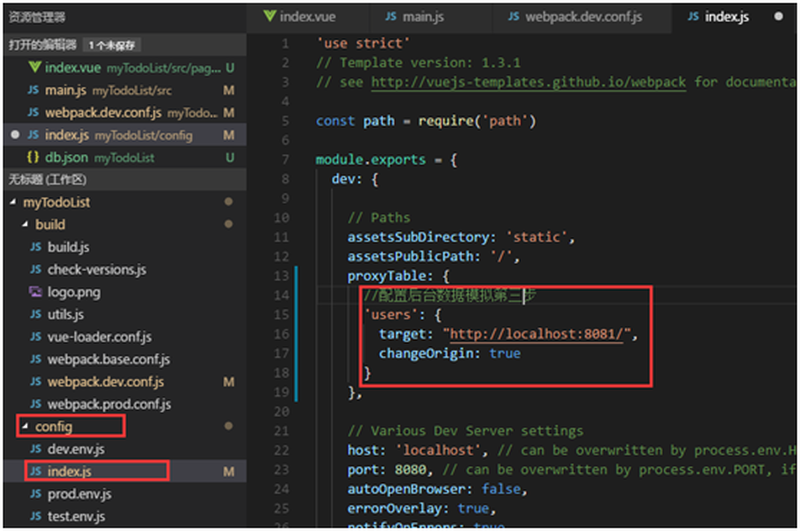Click JS icon beside dev.env.js
The image size is (800, 531).
[x=36, y=449]
